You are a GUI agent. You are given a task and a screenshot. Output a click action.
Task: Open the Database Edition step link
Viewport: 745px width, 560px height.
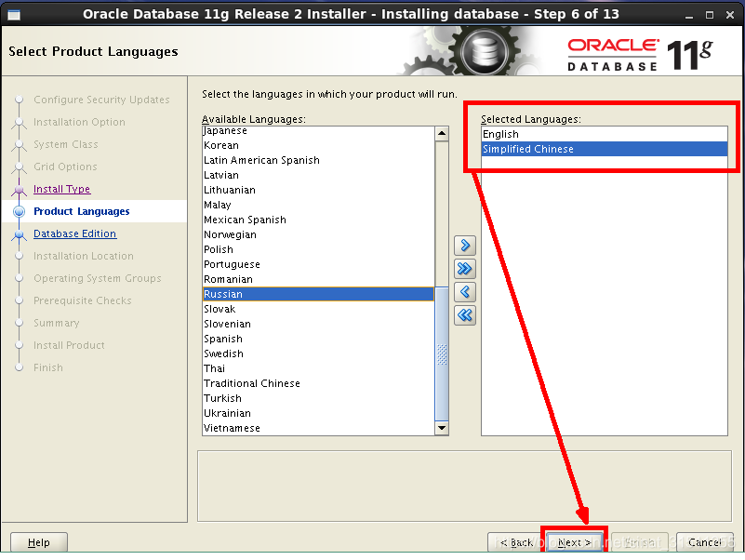(75, 233)
